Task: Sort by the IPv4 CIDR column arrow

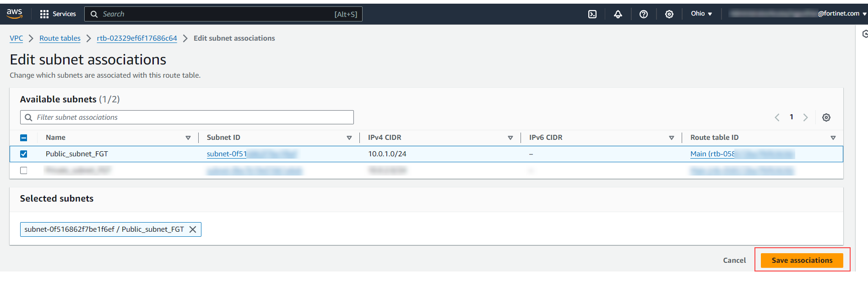Action: click(x=510, y=138)
